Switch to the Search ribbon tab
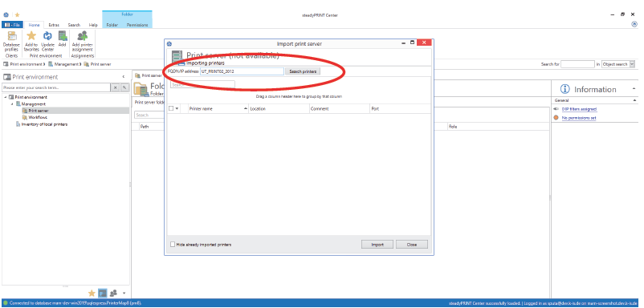 pos(74,25)
